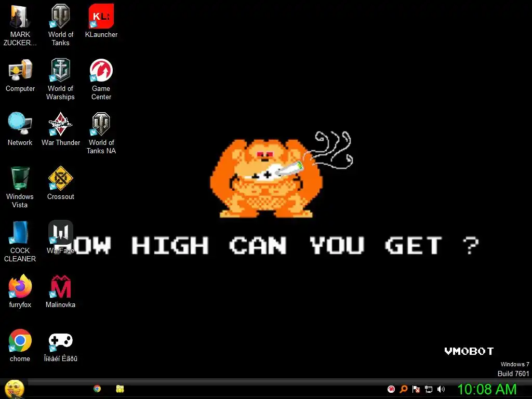The image size is (532, 399).
Task: Click the network connection tray icon
Action: pyautogui.click(x=429, y=389)
